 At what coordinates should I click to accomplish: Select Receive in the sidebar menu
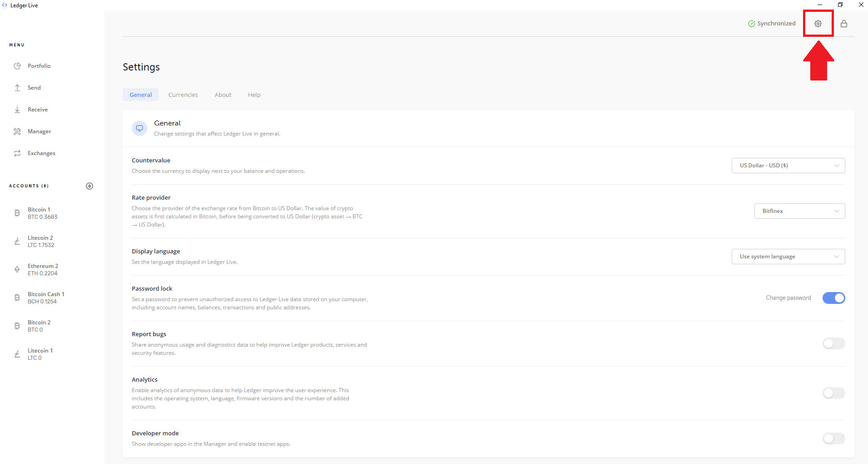coord(38,110)
